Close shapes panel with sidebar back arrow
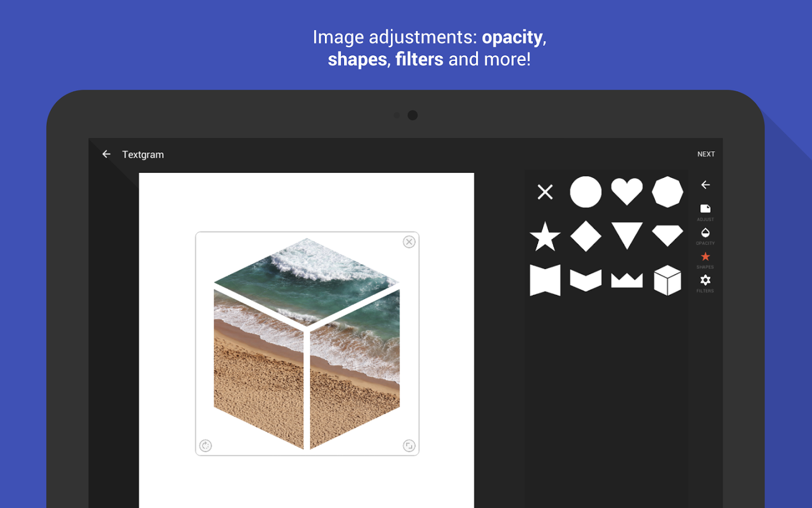Image resolution: width=812 pixels, height=508 pixels. [x=705, y=185]
